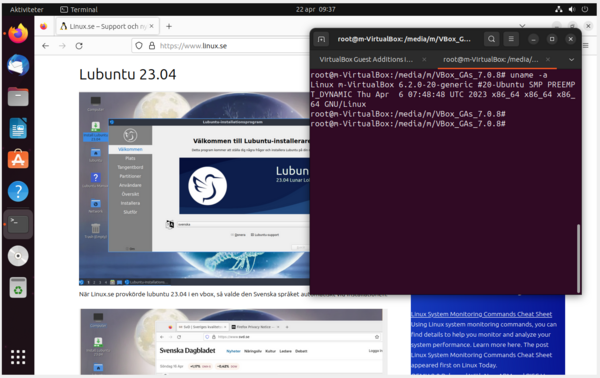Screen dimensions: 600x378
Task: Open the Trash icon in dock
Action: 18,287
